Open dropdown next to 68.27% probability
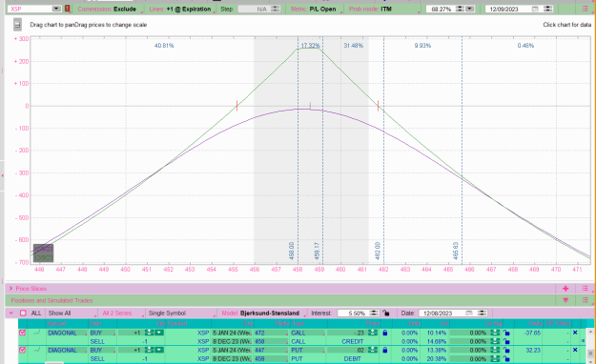 pos(470,9)
